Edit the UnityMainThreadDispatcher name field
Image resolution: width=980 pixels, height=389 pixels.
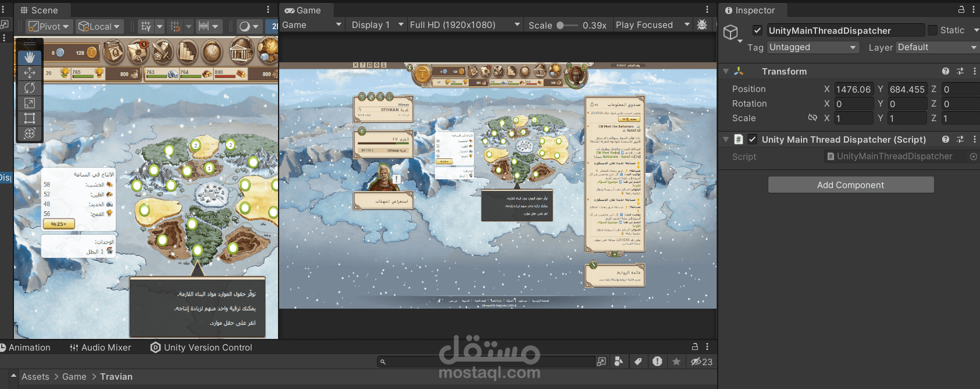pyautogui.click(x=845, y=30)
